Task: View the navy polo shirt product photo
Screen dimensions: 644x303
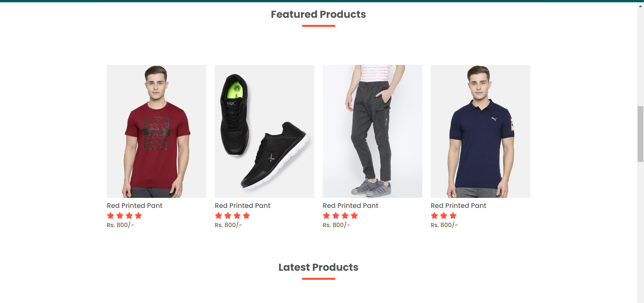Action: (x=480, y=131)
